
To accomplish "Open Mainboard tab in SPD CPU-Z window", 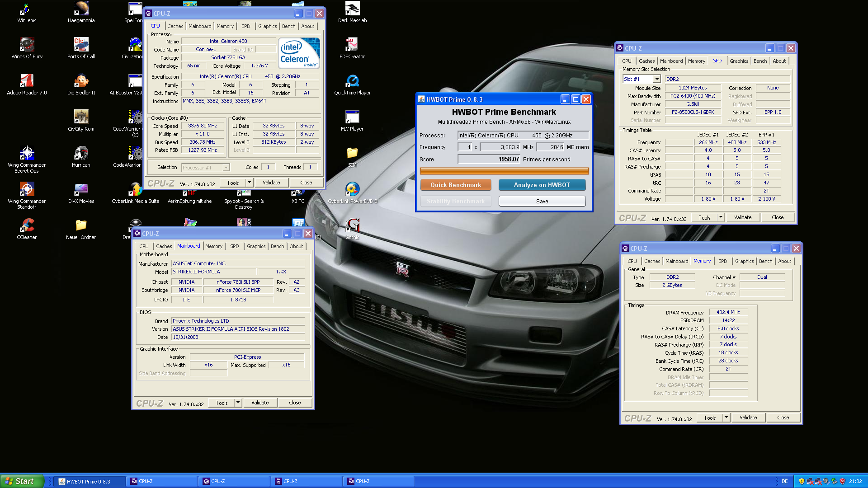I will pos(671,61).
